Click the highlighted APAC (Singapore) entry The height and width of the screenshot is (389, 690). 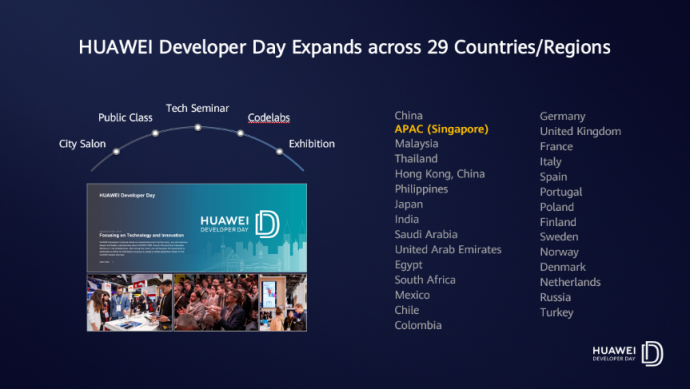[441, 129]
